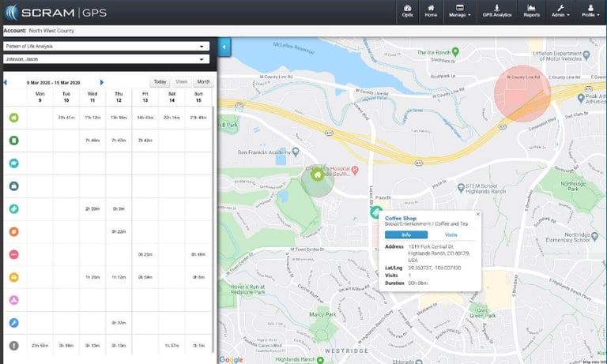The image size is (607, 364).
Task: Select the teal ticket entertainment category icon
Action: coord(14,209)
